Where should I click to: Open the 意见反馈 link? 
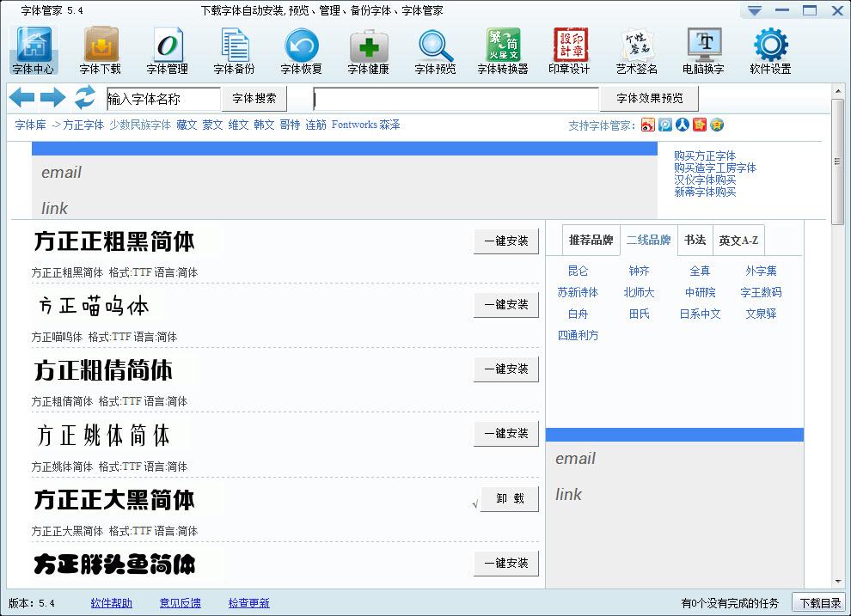click(x=181, y=603)
